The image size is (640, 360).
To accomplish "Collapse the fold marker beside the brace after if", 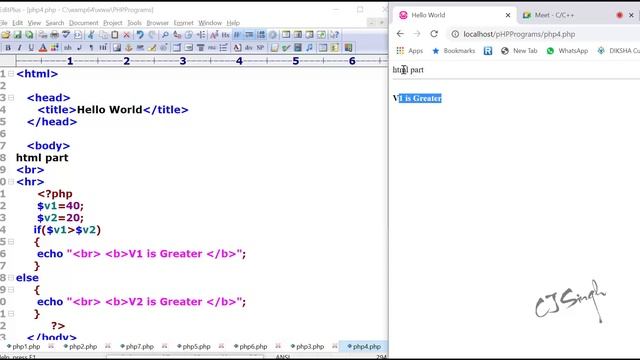I will [11, 242].
